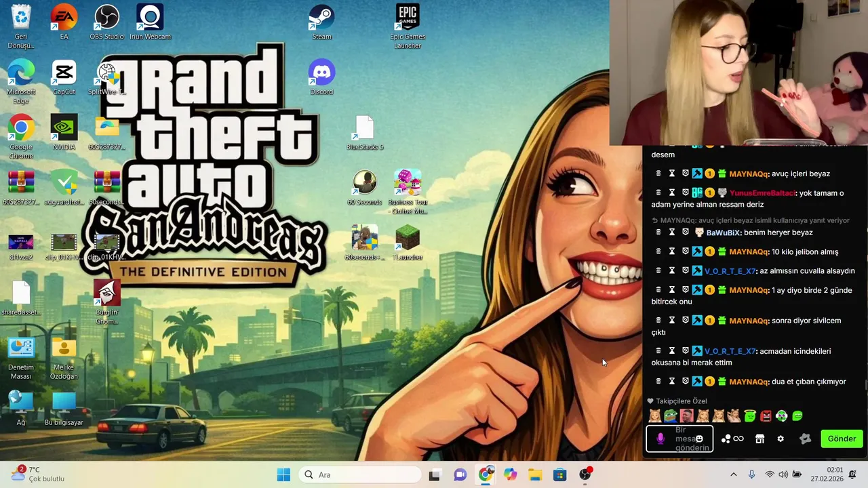Delete the "dua et çıban çıkmıyor" message
This screenshot has width=868, height=488.
658,382
